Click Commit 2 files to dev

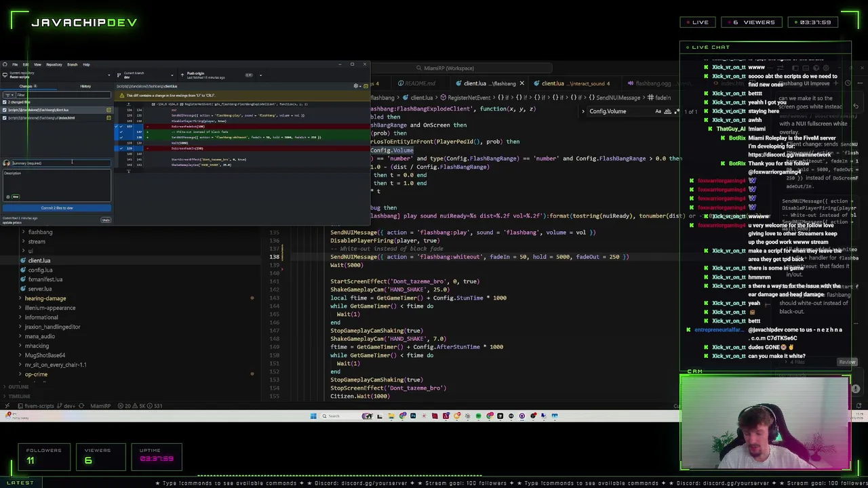click(57, 208)
